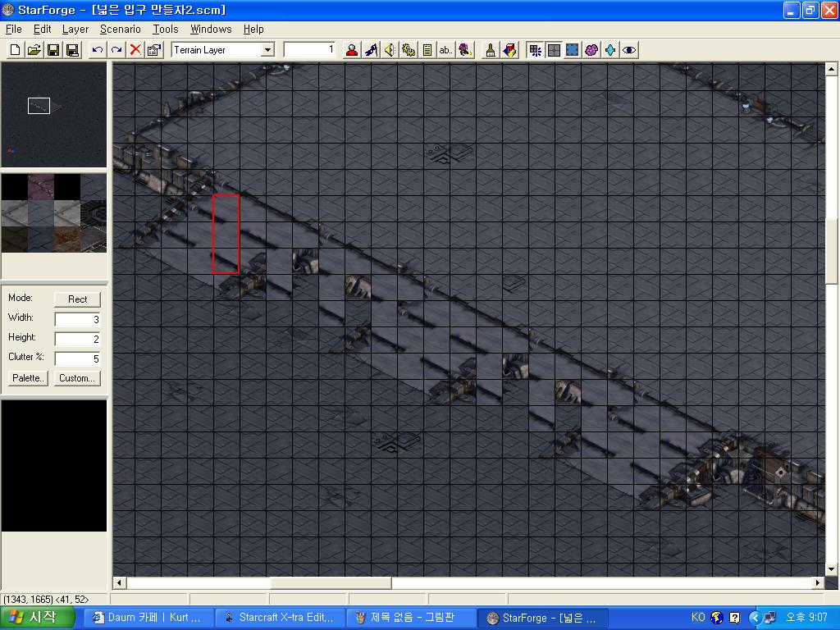
Task: Click the horizontal scrollbar thumb
Action: pyautogui.click(x=331, y=583)
